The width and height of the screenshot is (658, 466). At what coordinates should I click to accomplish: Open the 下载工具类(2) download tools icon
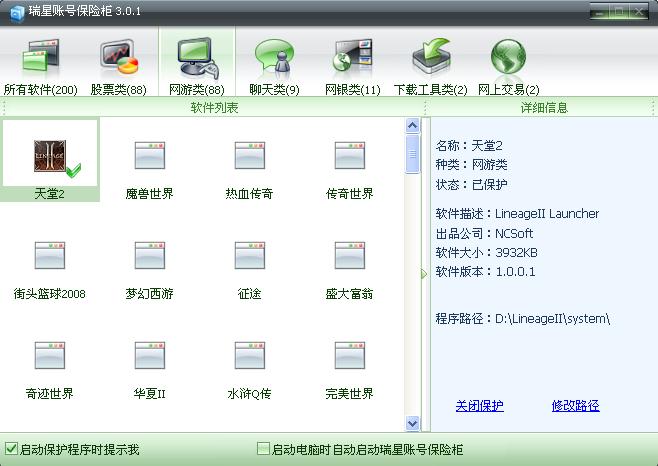point(431,57)
